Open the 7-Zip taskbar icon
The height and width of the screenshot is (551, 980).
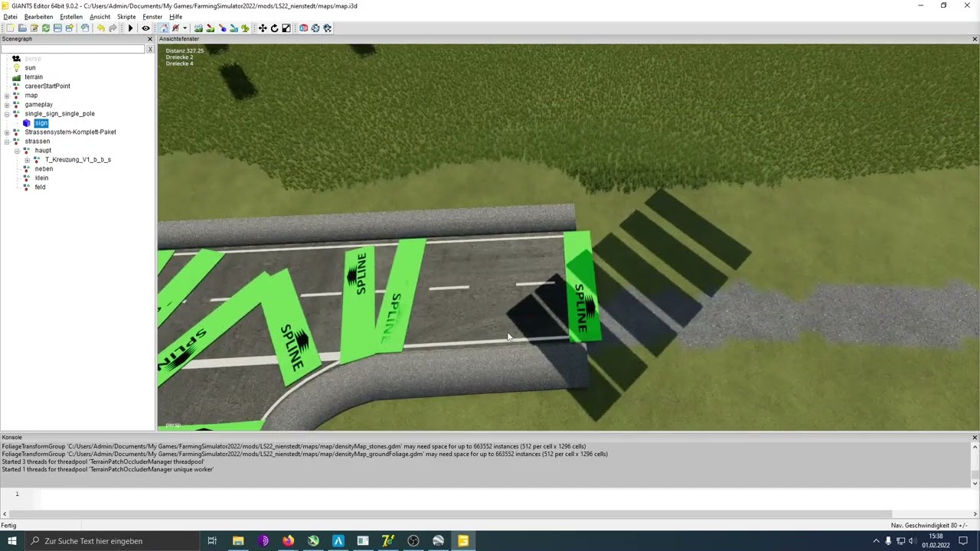tap(388, 541)
